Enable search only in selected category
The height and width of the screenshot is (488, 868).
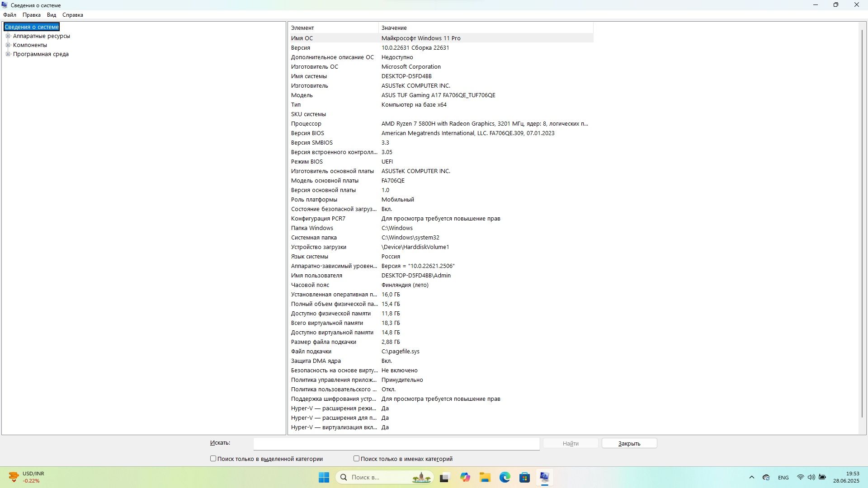pos(213,459)
